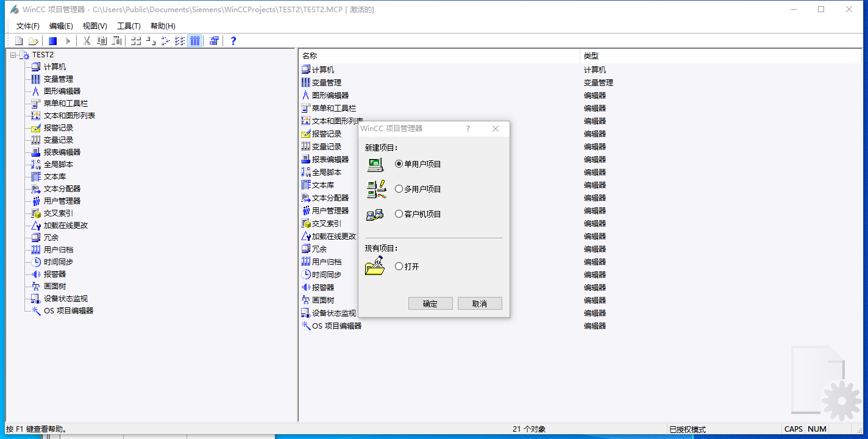Image resolution: width=868 pixels, height=439 pixels.
Task: Deactivate the project using the blue stop icon
Action: click(52, 41)
